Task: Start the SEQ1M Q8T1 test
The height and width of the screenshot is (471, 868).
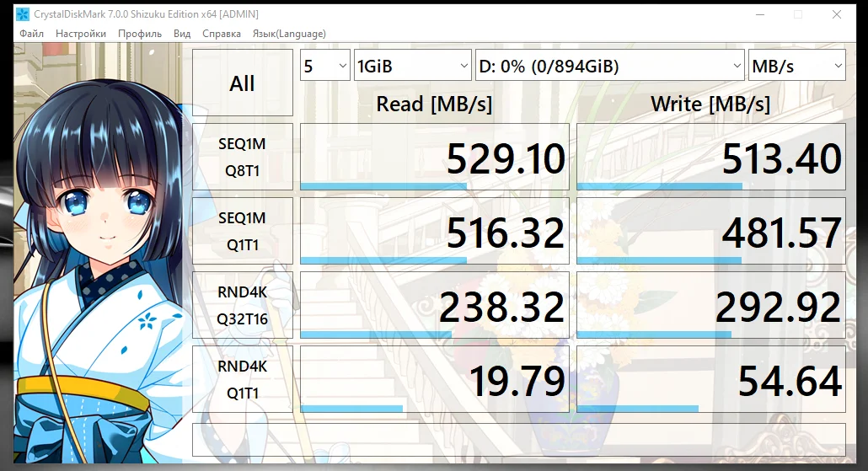Action: [x=243, y=157]
